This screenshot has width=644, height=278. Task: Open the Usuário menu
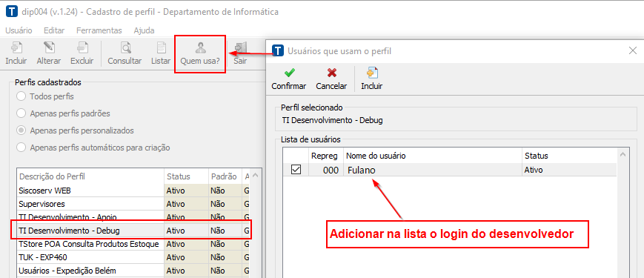click(x=19, y=30)
